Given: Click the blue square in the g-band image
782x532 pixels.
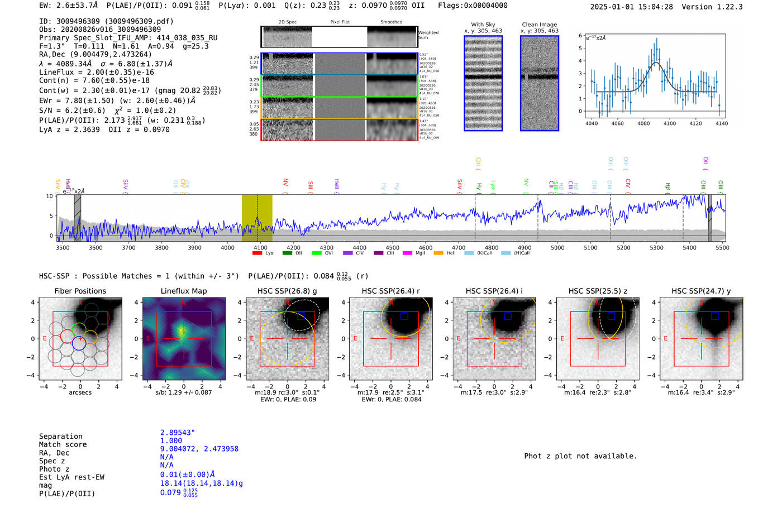Looking at the screenshot, I should [x=301, y=316].
